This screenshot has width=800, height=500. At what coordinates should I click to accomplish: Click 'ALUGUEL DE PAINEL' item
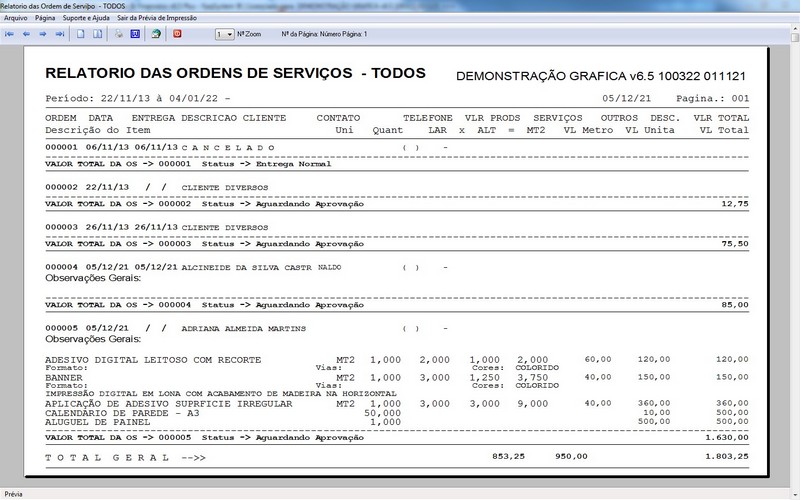[97, 422]
